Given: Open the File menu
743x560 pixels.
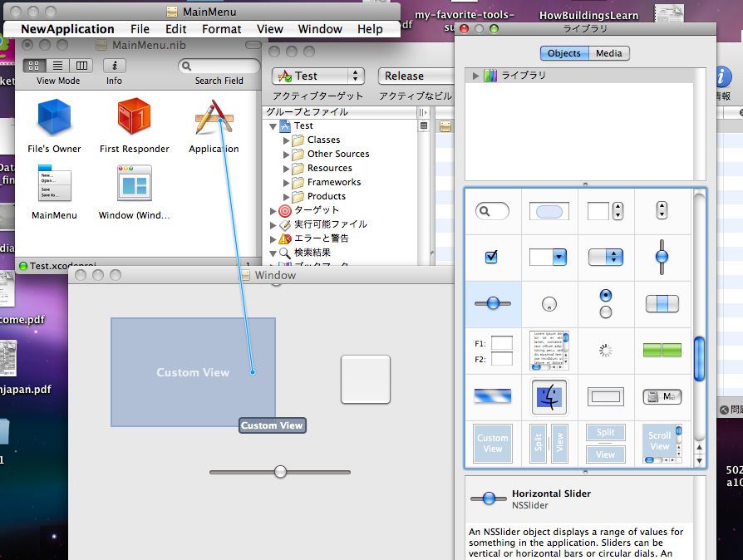Looking at the screenshot, I should coord(140,29).
